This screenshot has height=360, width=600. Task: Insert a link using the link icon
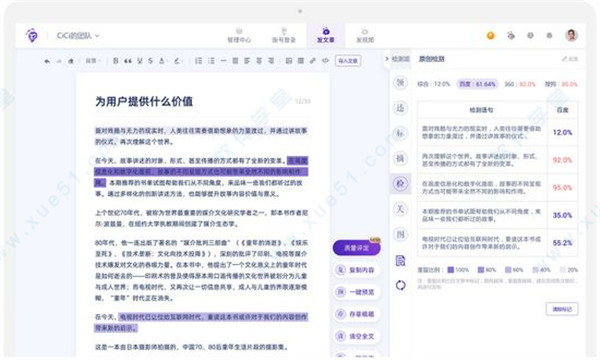point(313,60)
